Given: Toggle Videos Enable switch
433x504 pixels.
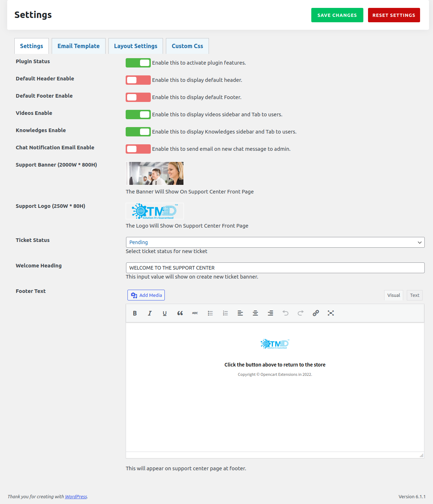Looking at the screenshot, I should pyautogui.click(x=138, y=115).
